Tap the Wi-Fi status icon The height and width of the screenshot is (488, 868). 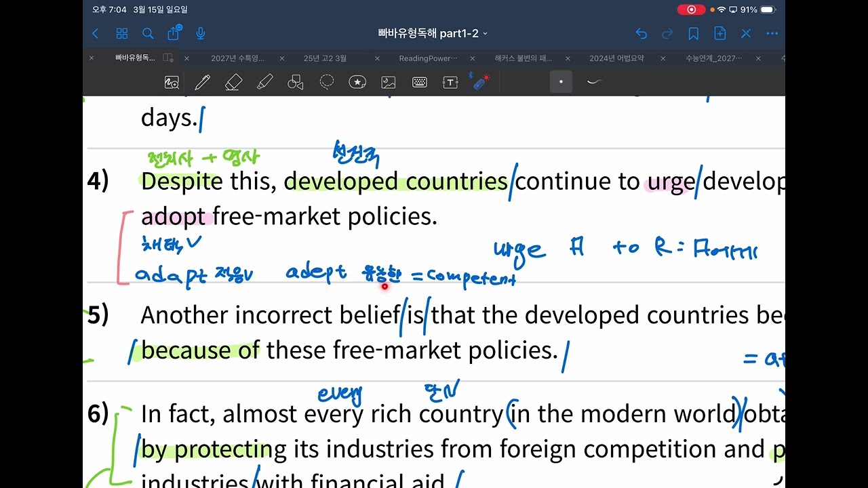click(722, 9)
